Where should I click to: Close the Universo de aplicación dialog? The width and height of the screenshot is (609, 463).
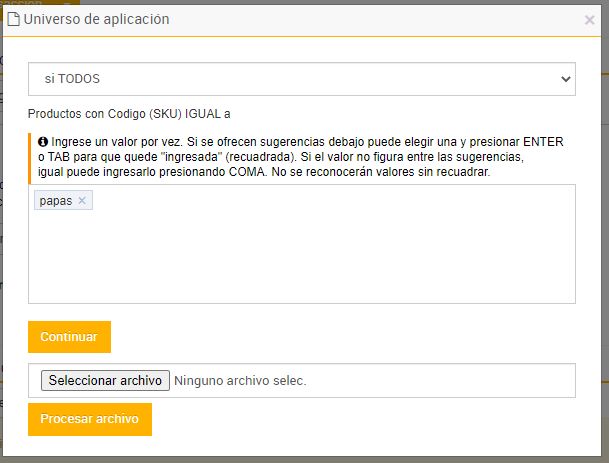[590, 19]
